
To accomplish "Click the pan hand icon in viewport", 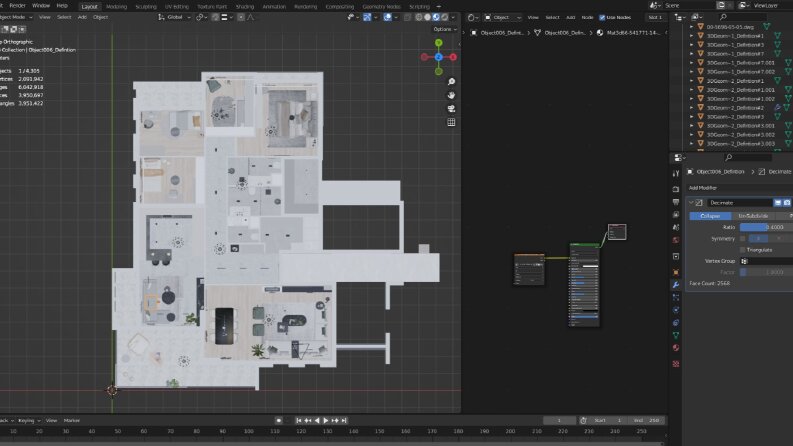I will pyautogui.click(x=451, y=95).
